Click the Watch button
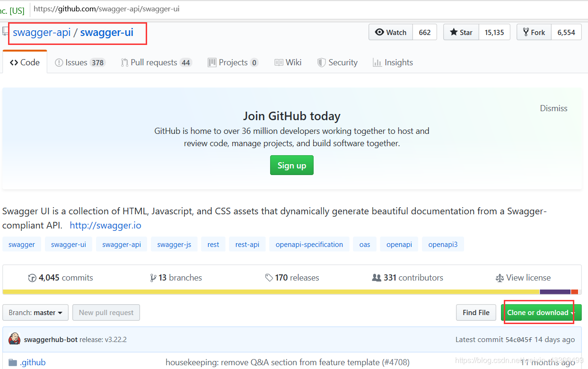The image size is (588, 369). click(391, 32)
